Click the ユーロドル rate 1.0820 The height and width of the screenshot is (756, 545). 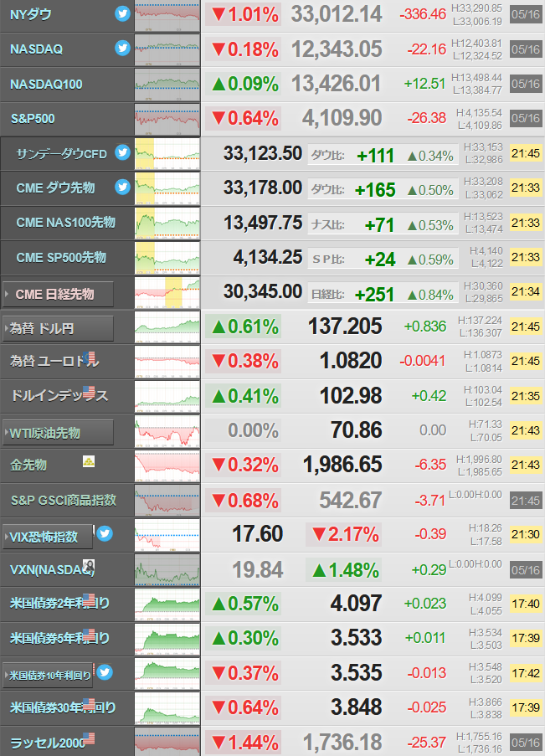coord(351,361)
